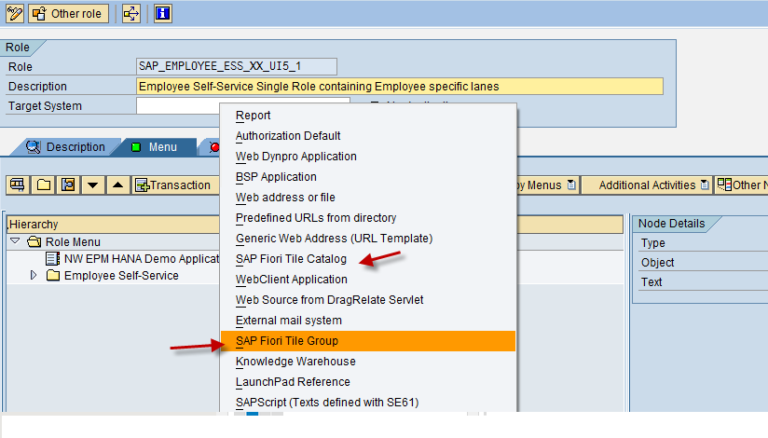
Task: Click the role Description text field
Action: click(x=400, y=86)
